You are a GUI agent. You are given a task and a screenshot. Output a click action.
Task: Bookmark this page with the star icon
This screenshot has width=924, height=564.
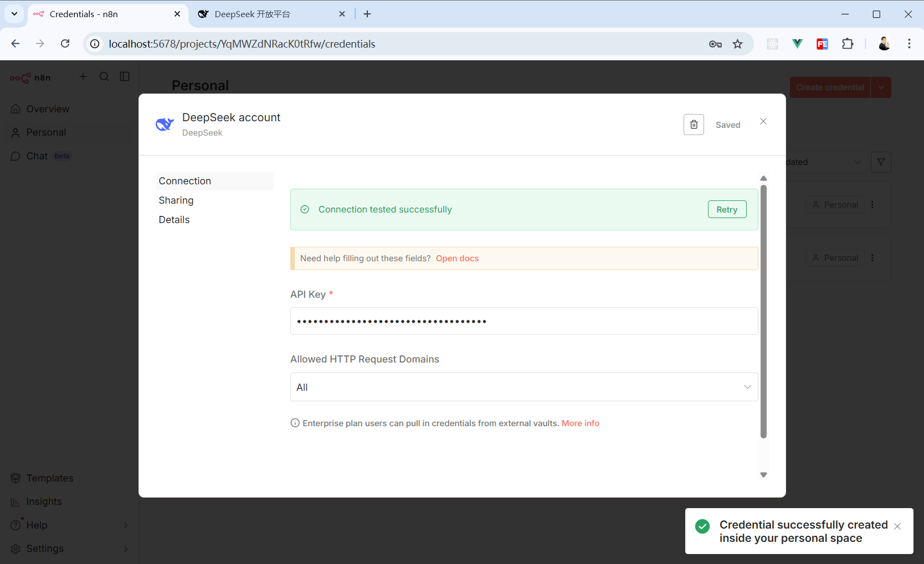737,44
